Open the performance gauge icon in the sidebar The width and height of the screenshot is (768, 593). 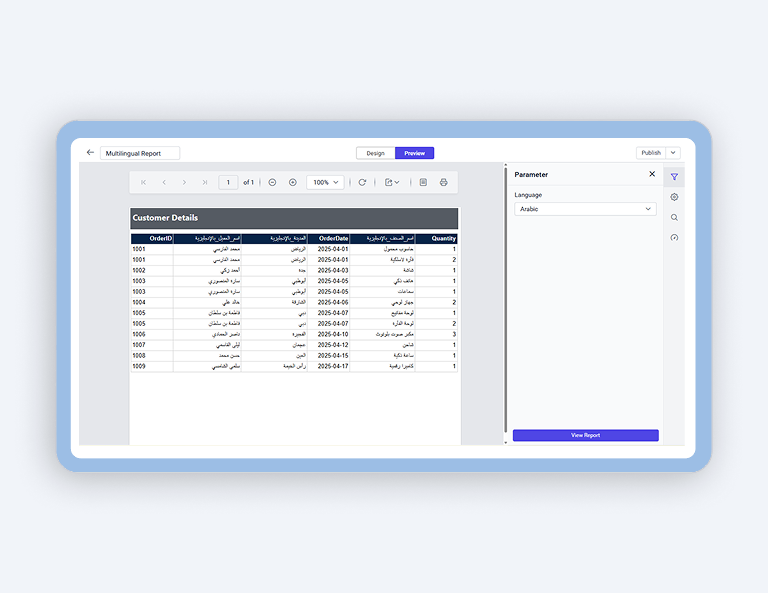674,237
